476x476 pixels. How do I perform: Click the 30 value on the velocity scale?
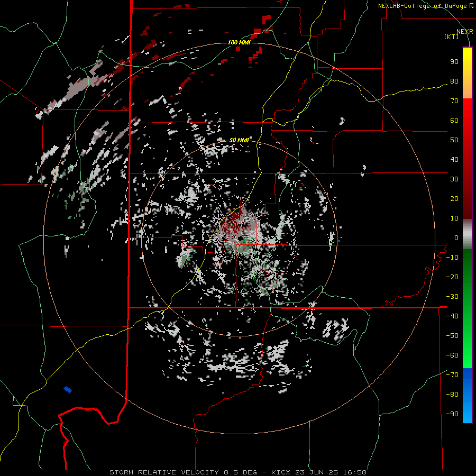coord(454,179)
